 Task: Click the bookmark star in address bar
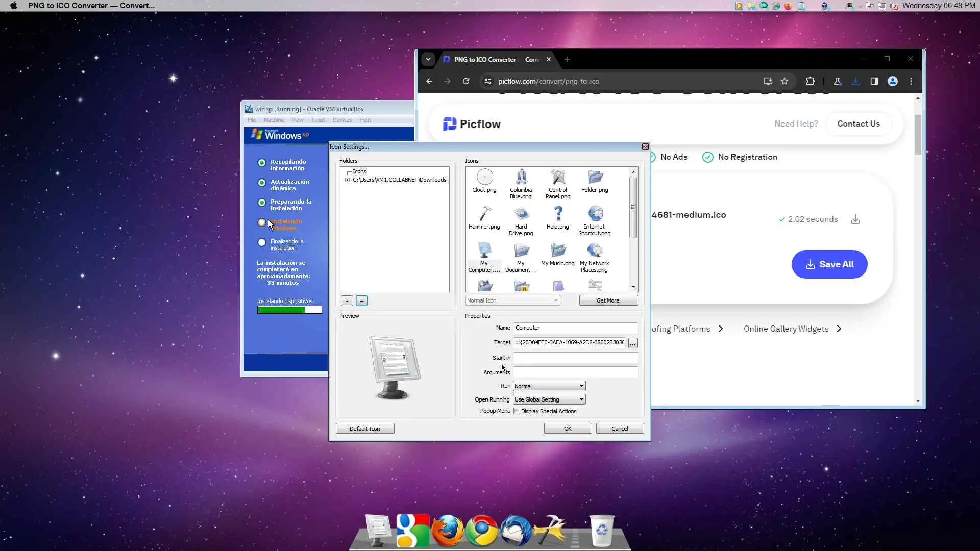785,81
